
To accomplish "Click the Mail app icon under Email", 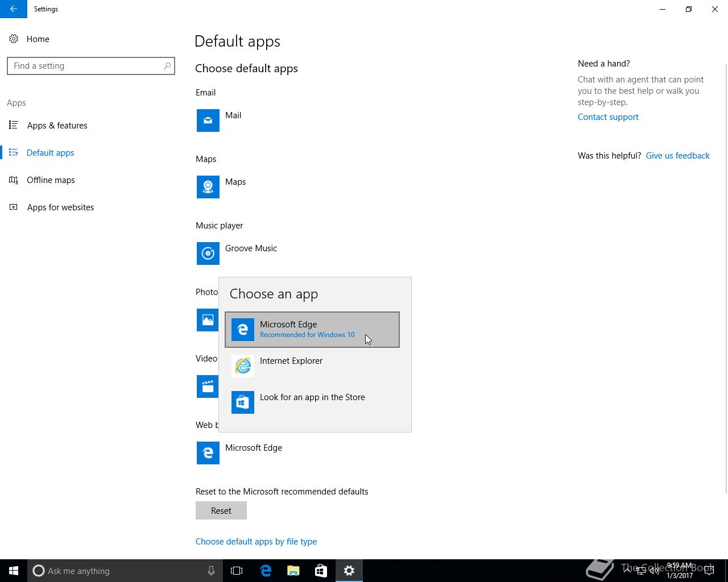I will pos(208,120).
